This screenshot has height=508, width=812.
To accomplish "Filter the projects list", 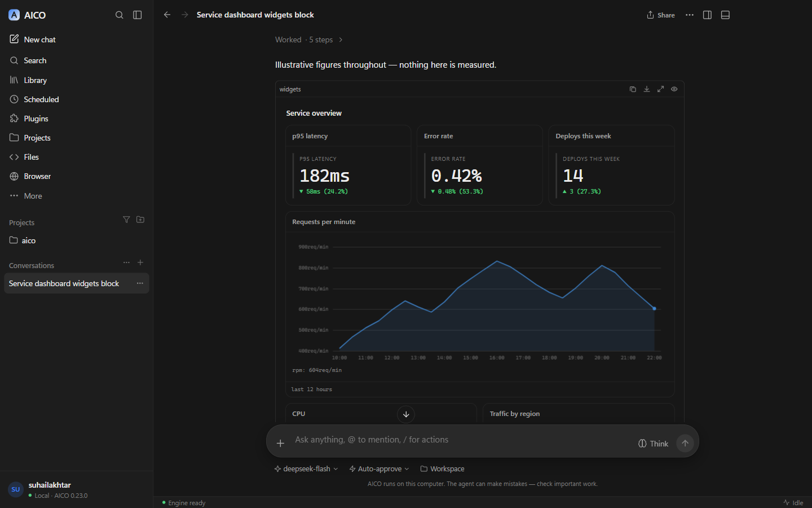I will point(126,220).
